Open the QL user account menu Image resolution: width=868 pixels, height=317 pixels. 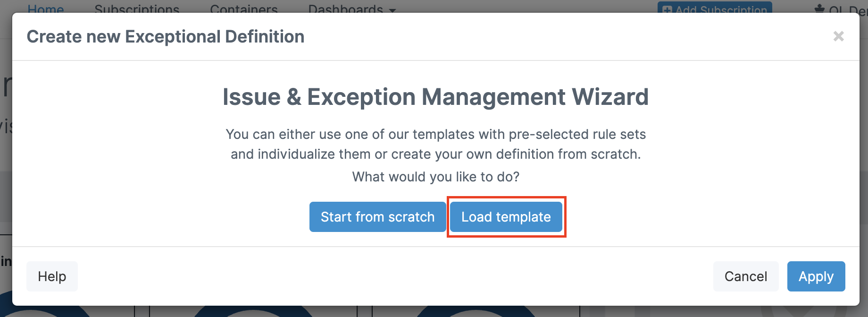(847, 9)
